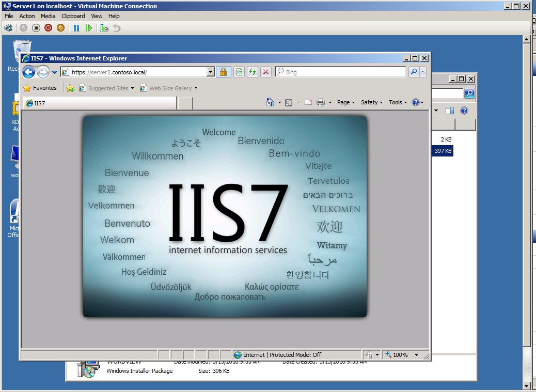The height and width of the screenshot is (392, 536).
Task: Expand the Home button dropdown arrow
Action: click(x=279, y=103)
